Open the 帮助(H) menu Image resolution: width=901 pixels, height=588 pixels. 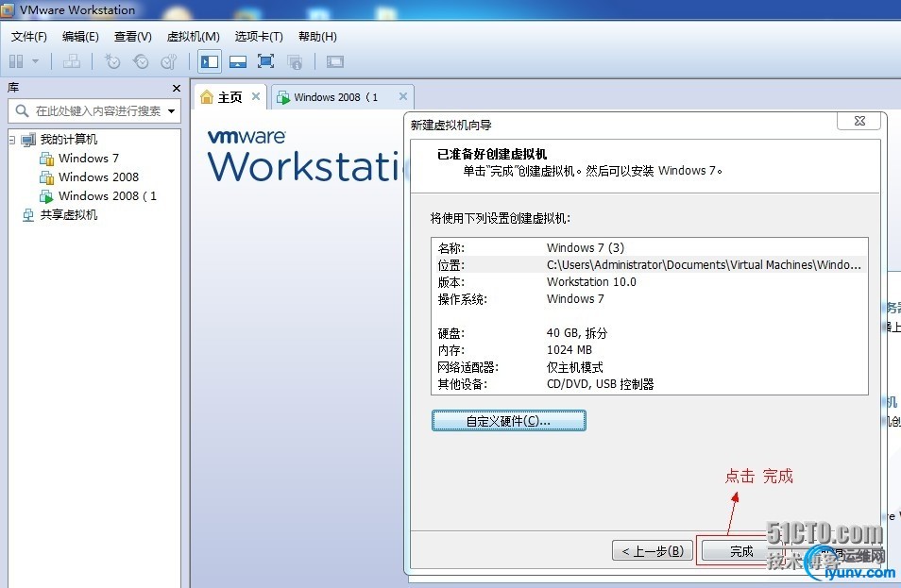point(317,37)
